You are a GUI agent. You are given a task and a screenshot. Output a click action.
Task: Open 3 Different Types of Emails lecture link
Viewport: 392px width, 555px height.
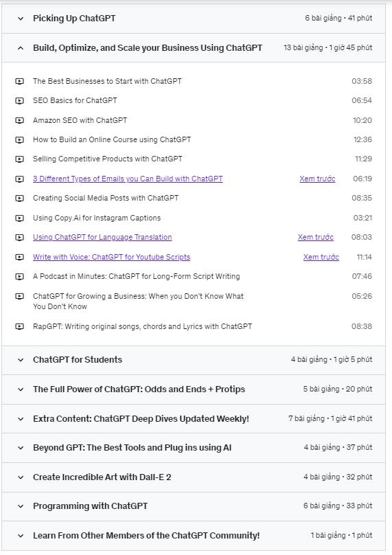coord(128,179)
